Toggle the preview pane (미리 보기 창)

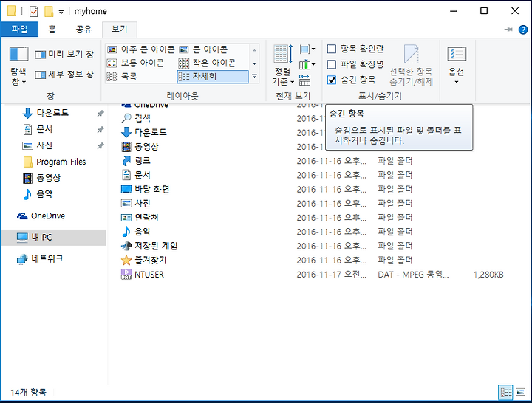click(x=64, y=54)
